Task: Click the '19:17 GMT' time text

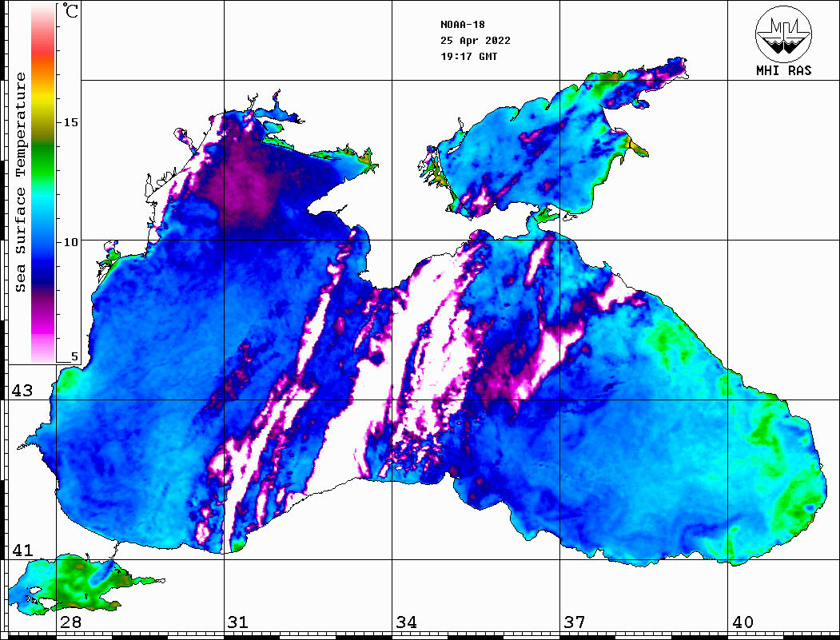Action: 468,56
